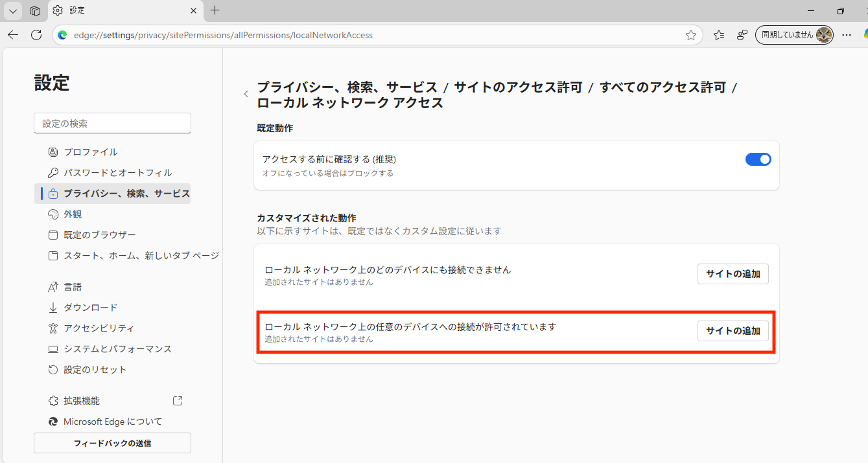868x463 pixels.
Task: Toggle アクセスする前に確認する switch off
Action: [758, 159]
